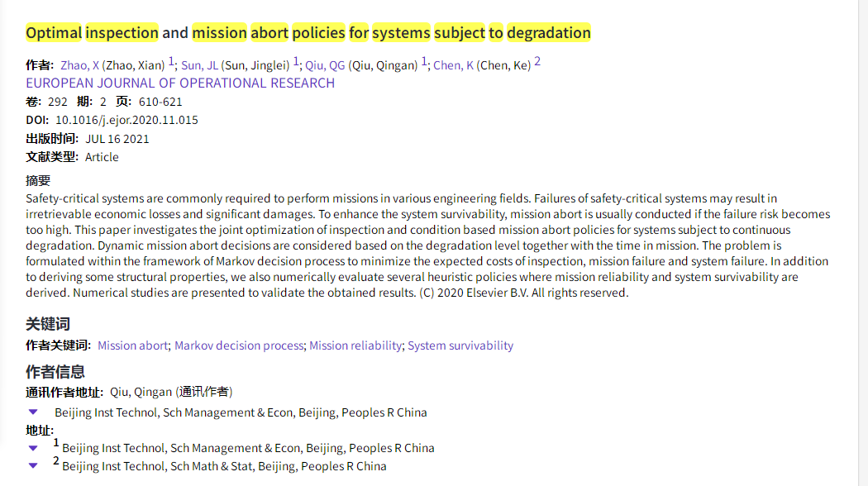Open author link Sun, JL
The height and width of the screenshot is (486, 868).
click(x=199, y=65)
